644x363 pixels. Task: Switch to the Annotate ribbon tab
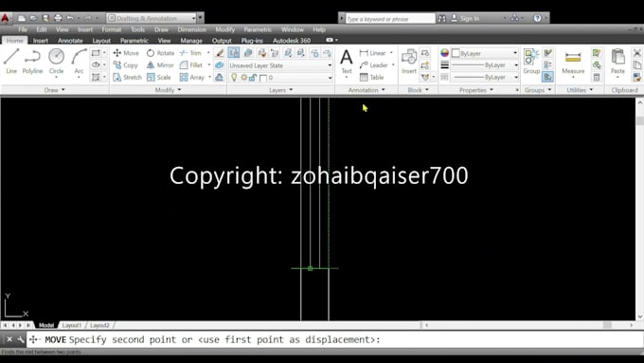(x=70, y=41)
